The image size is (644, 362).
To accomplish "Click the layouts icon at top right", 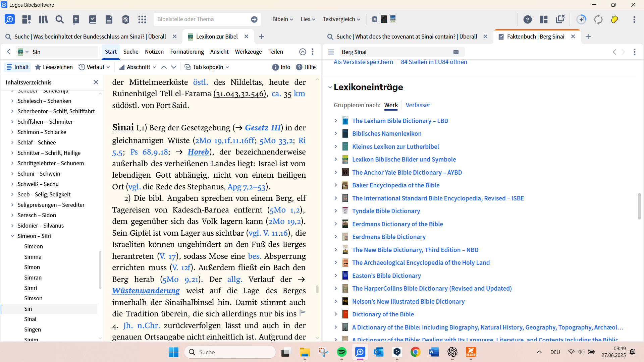I will click(544, 19).
